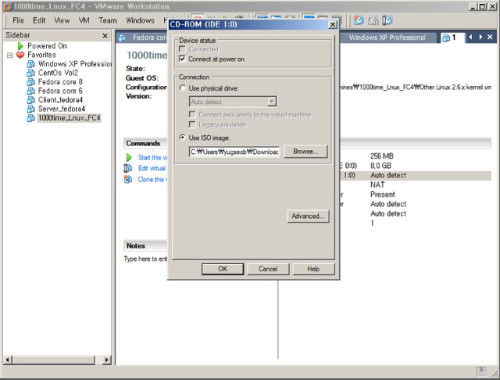Open the Windows menu
This screenshot has height=380, width=500.
point(140,20)
